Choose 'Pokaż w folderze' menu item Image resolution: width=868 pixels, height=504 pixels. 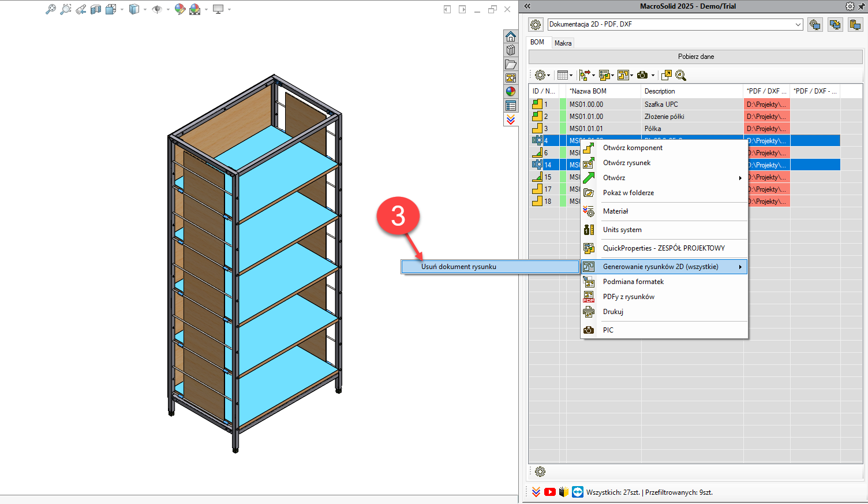[664, 193]
